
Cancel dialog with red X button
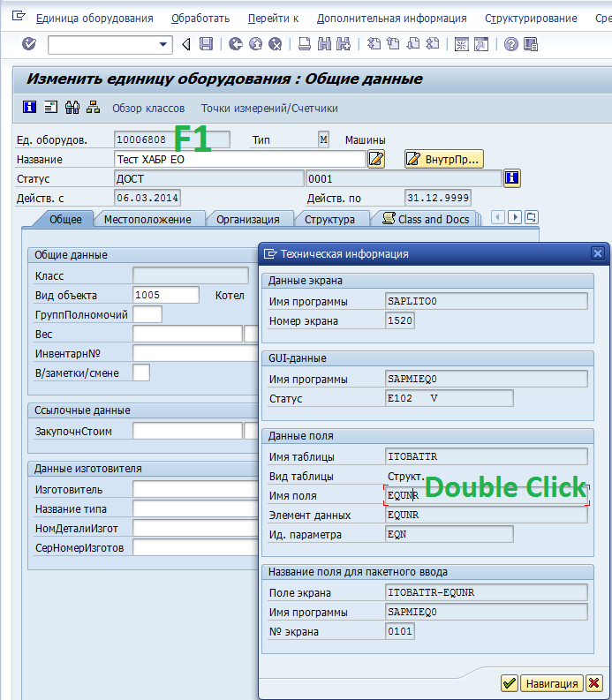coord(593,683)
